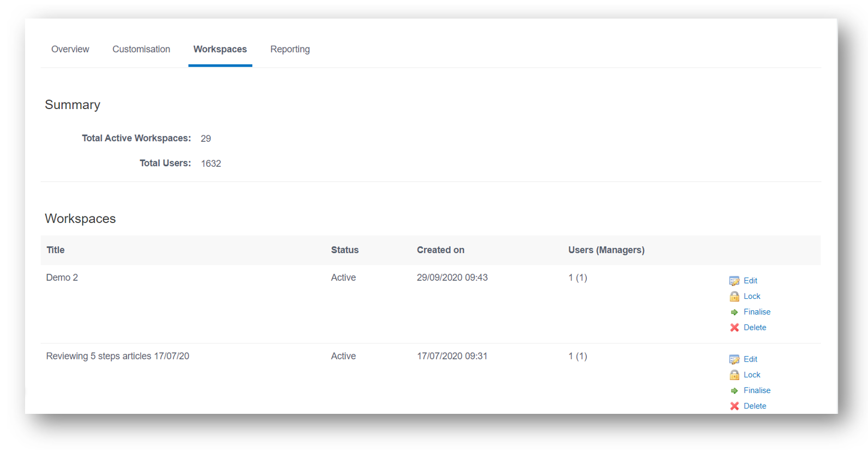Image resolution: width=868 pixels, height=452 pixels.
Task: Click the Total Users label
Action: tap(165, 163)
